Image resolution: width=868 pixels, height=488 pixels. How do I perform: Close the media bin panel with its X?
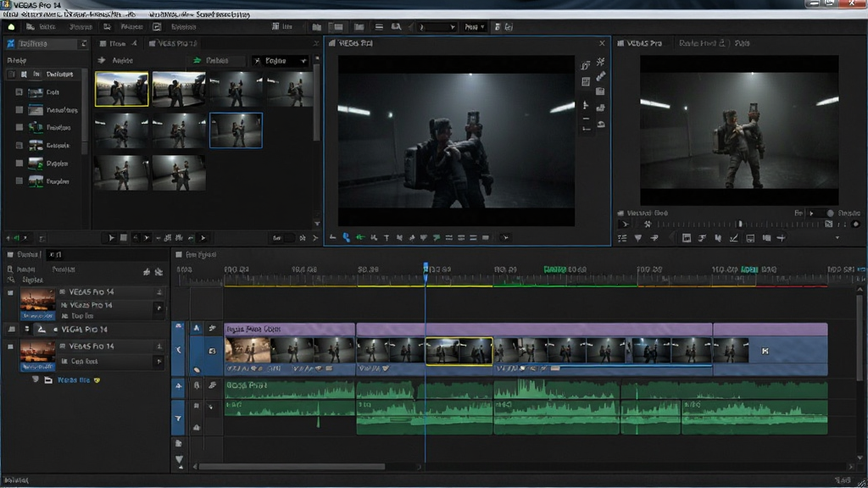[x=315, y=43]
